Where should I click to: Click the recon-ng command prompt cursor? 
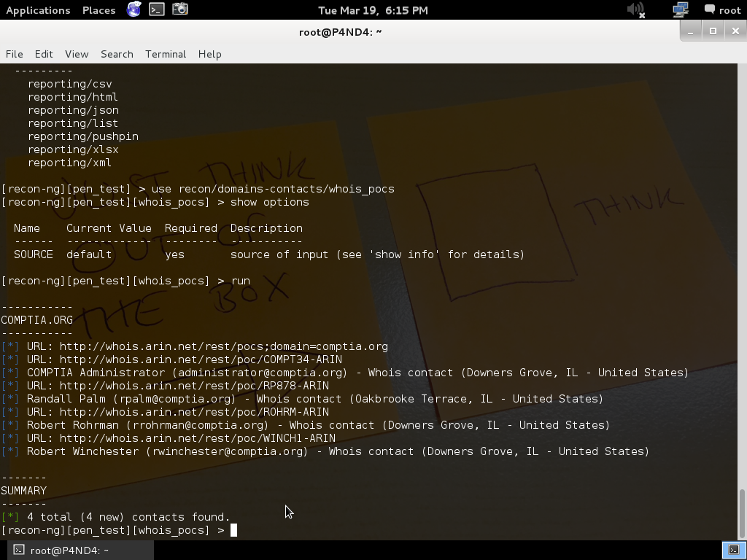[234, 530]
